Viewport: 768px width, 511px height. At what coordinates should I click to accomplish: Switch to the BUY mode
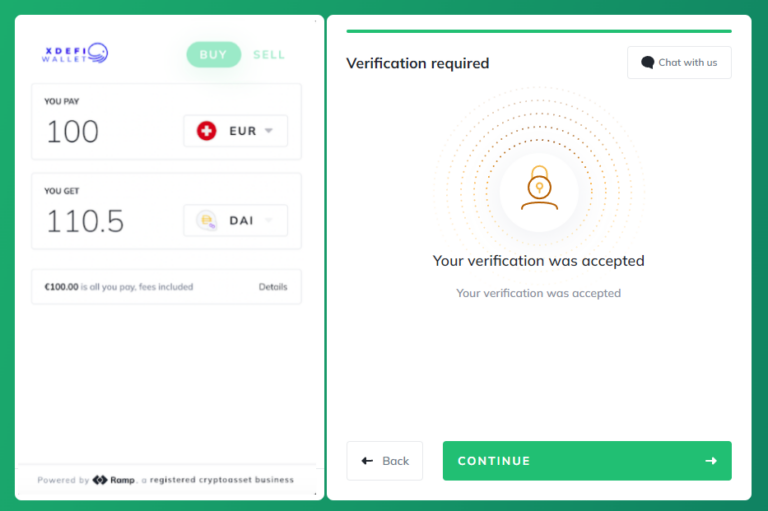click(x=214, y=54)
